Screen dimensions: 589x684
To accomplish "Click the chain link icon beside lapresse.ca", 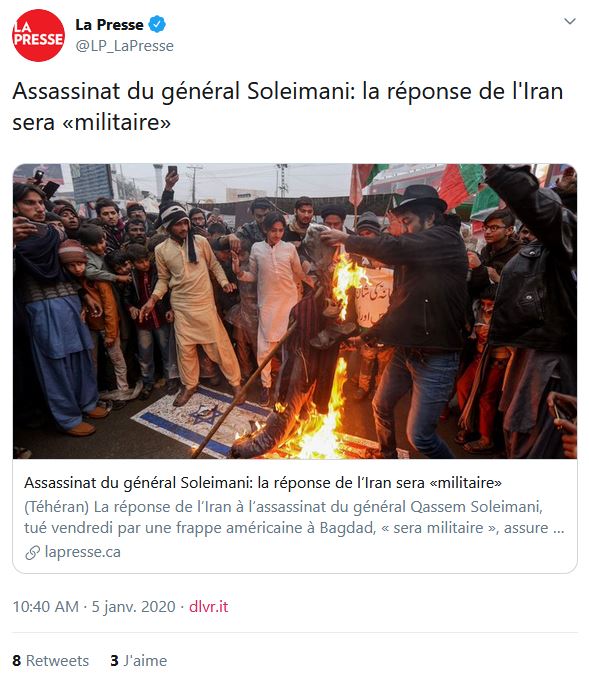I will (x=33, y=552).
